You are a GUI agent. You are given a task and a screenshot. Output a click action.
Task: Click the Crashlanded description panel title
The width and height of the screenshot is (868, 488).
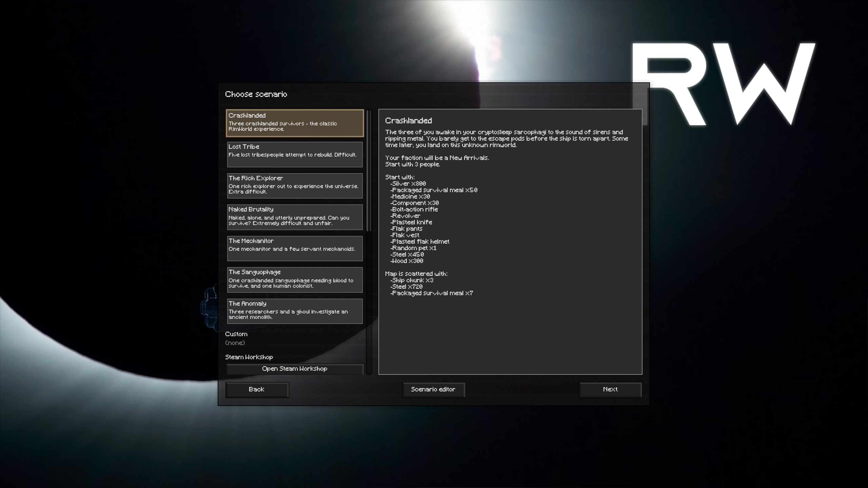tap(409, 121)
